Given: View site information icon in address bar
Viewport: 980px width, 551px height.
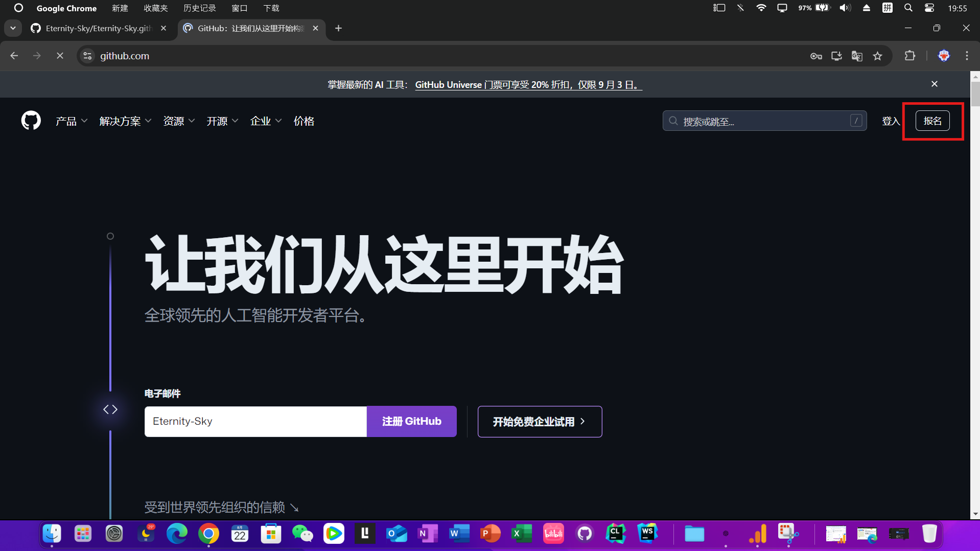Looking at the screenshot, I should (x=88, y=56).
